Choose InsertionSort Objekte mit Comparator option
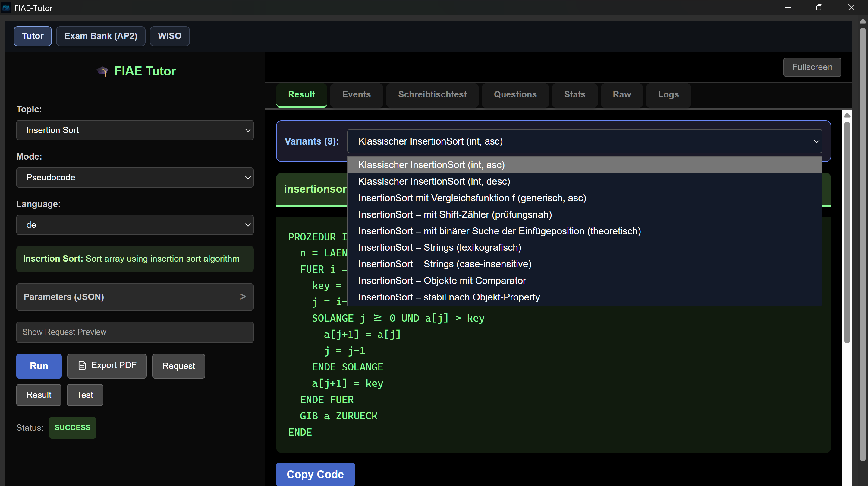The height and width of the screenshot is (486, 868). tap(584, 281)
